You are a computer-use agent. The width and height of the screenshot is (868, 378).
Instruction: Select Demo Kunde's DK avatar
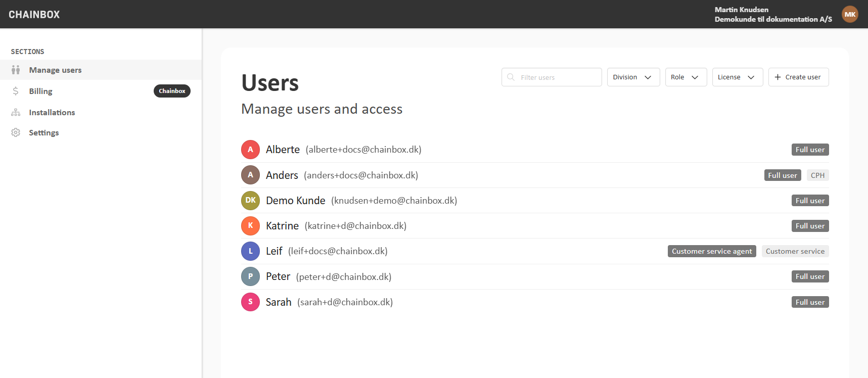(250, 201)
